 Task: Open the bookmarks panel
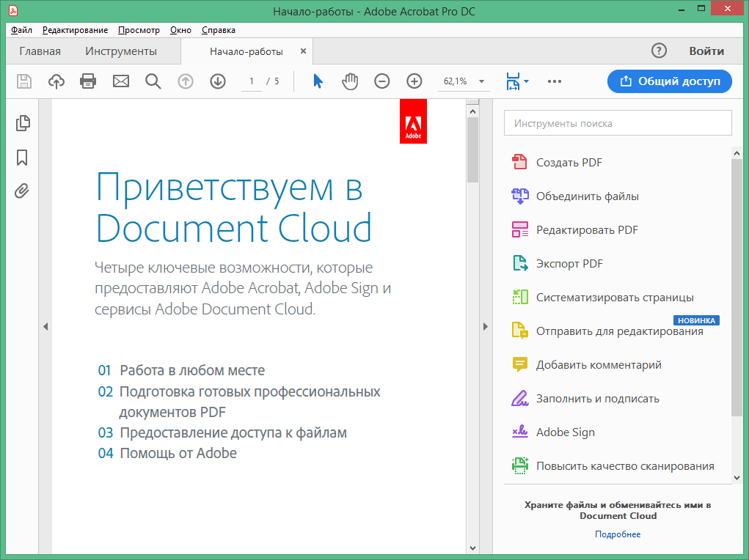[22, 158]
